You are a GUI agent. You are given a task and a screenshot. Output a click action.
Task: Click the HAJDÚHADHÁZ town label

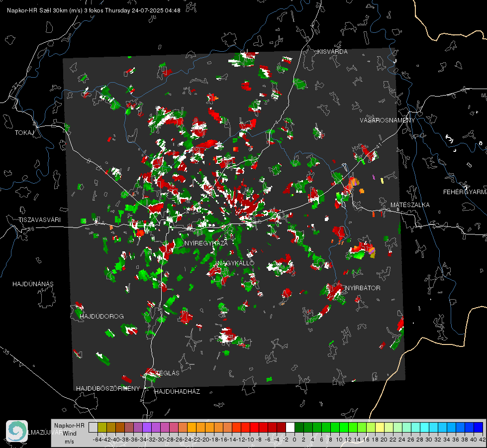click(x=177, y=392)
